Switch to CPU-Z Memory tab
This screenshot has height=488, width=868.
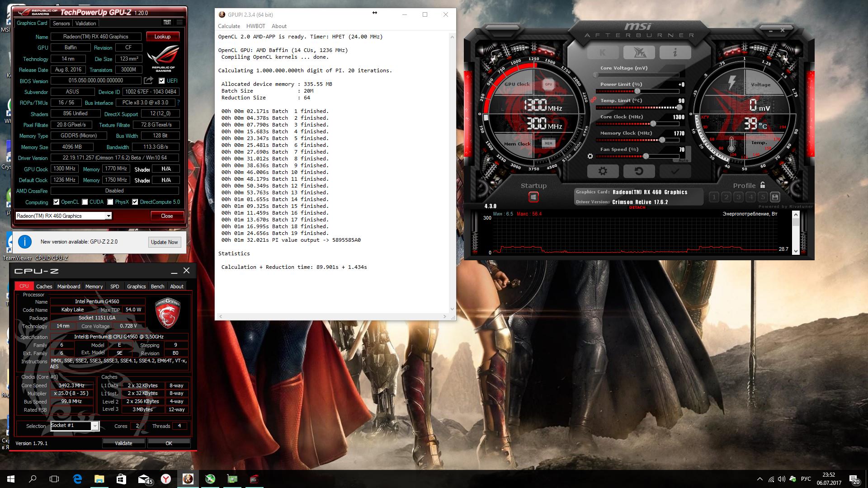tap(94, 286)
